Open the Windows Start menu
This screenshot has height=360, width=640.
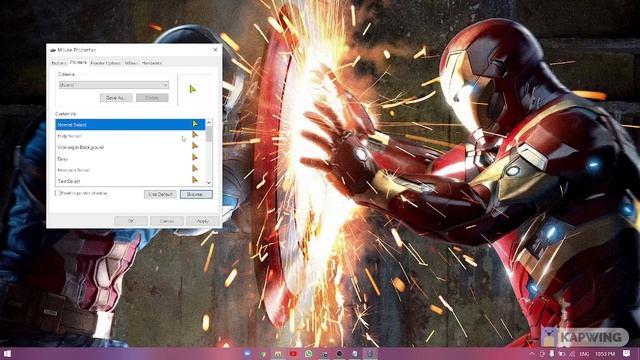pos(7,353)
